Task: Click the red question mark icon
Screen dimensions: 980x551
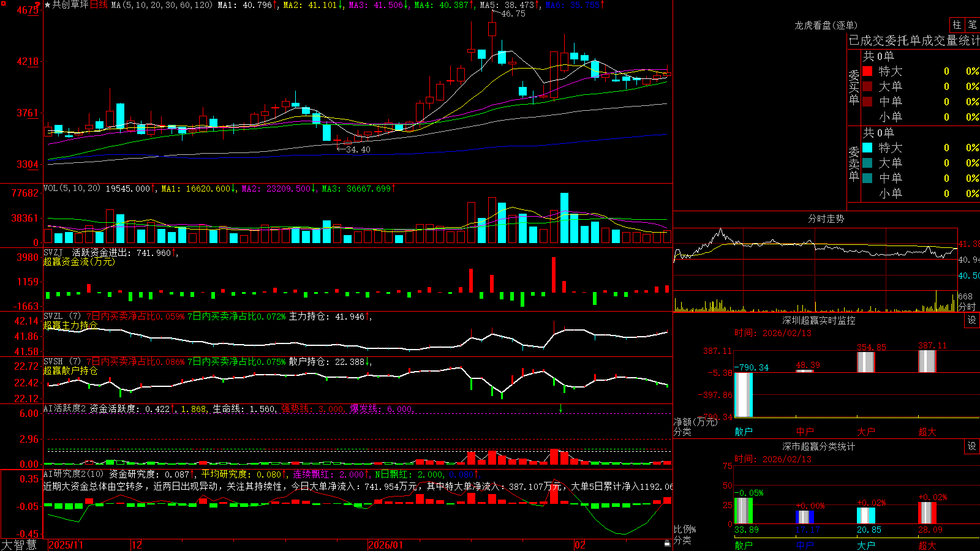Action: click(38, 5)
